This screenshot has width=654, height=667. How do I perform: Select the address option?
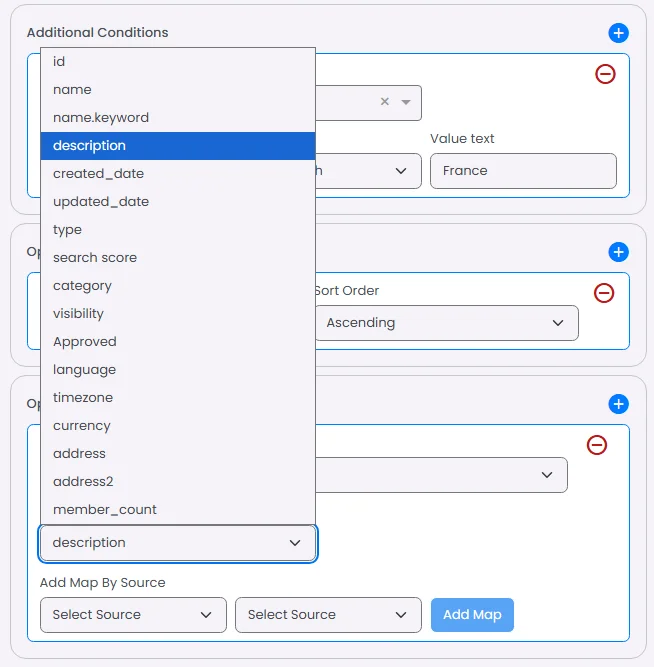(178, 454)
